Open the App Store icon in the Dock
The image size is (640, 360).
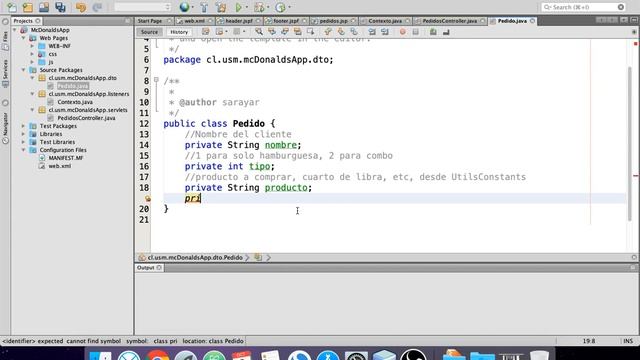pyautogui.click(x=328, y=355)
